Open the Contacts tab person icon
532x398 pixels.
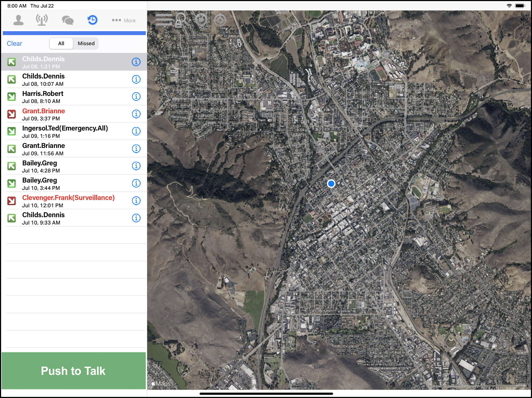pyautogui.click(x=18, y=20)
